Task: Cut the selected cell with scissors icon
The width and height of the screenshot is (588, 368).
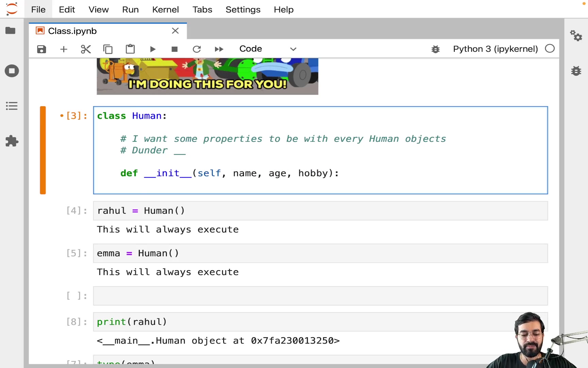Action: click(86, 49)
